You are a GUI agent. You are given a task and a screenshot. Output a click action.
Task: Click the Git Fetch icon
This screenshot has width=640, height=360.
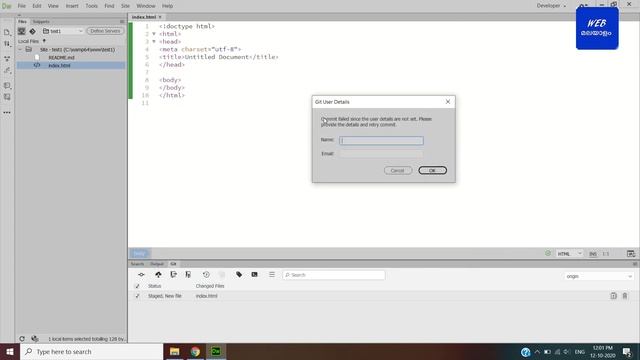(x=188, y=275)
